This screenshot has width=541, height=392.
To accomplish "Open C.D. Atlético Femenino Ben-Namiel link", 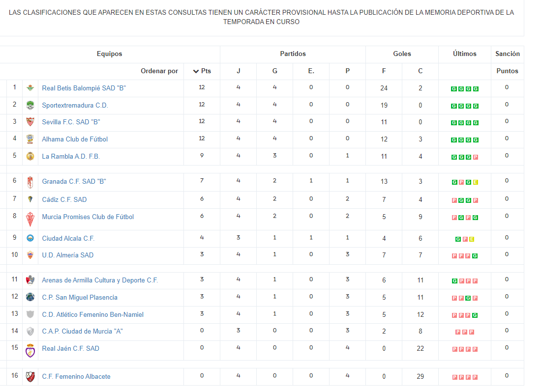I will pos(93,314).
